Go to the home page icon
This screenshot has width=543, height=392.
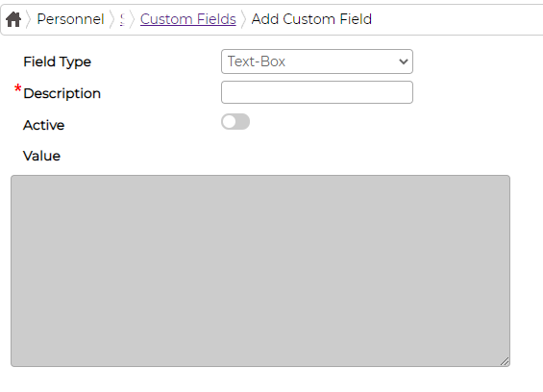coord(13,19)
